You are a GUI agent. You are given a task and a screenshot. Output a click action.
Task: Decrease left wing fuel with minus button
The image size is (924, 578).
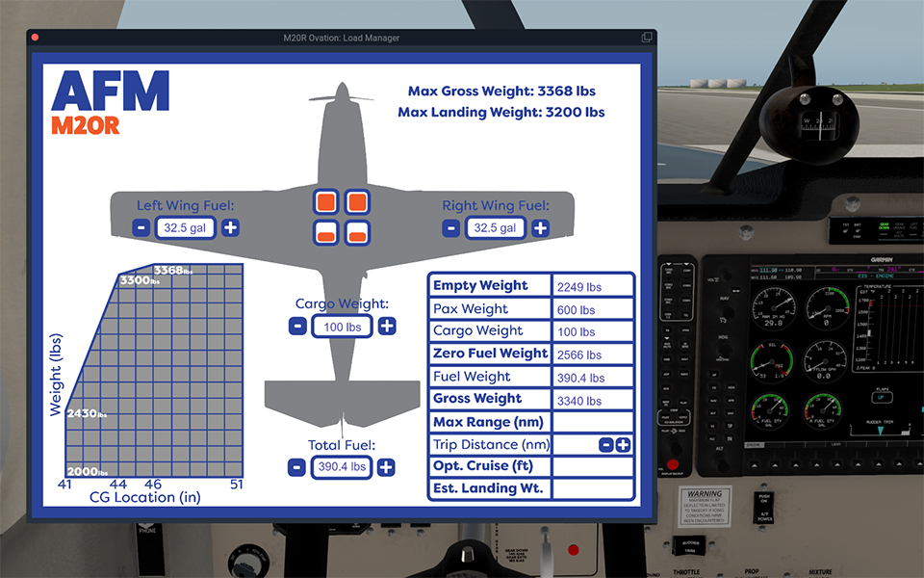point(141,227)
